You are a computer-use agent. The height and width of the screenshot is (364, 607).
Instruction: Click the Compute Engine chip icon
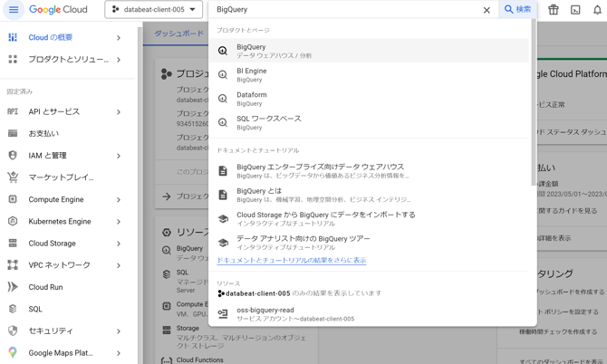click(x=13, y=199)
